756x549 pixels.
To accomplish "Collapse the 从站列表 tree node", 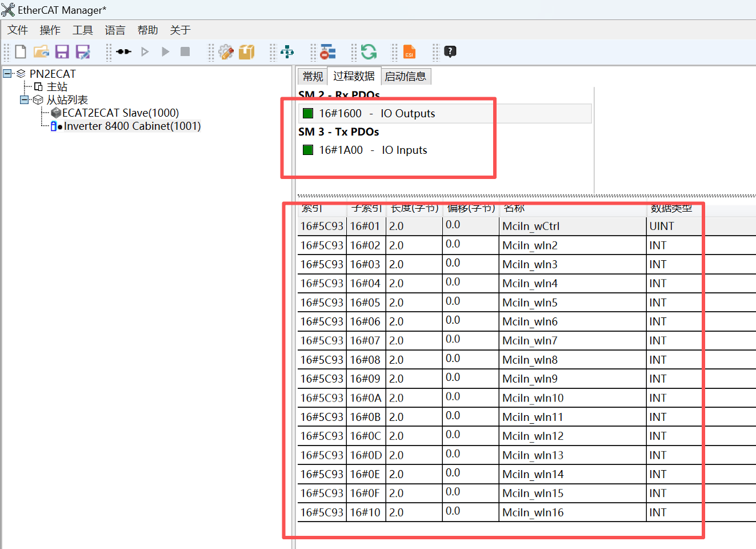I will click(x=24, y=100).
